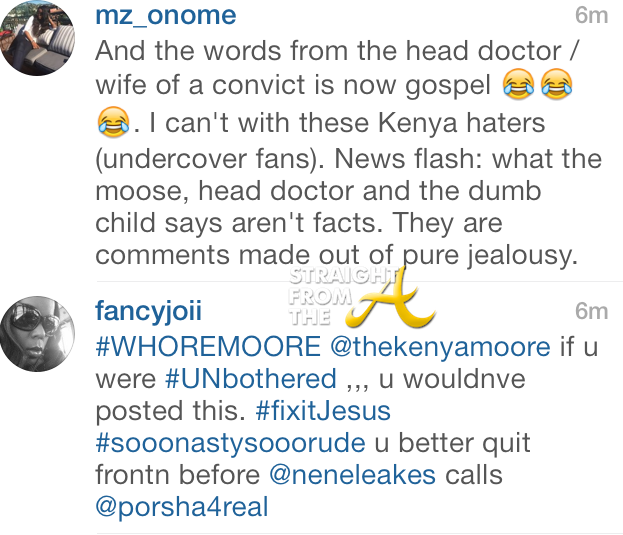The width and height of the screenshot is (623, 535).
Task: Click the golden A watermark logo
Action: (x=389, y=298)
